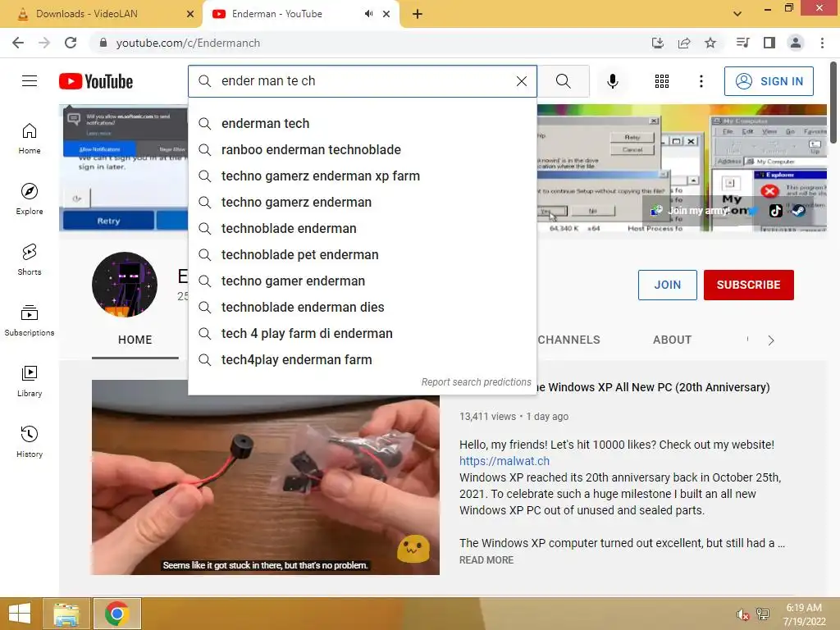Open Chrome's three-dot menu
Image resolution: width=840 pixels, height=630 pixels.
click(822, 43)
